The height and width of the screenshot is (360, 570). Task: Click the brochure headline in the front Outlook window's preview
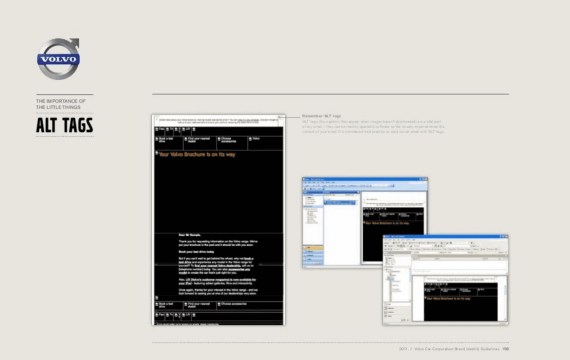point(448,299)
